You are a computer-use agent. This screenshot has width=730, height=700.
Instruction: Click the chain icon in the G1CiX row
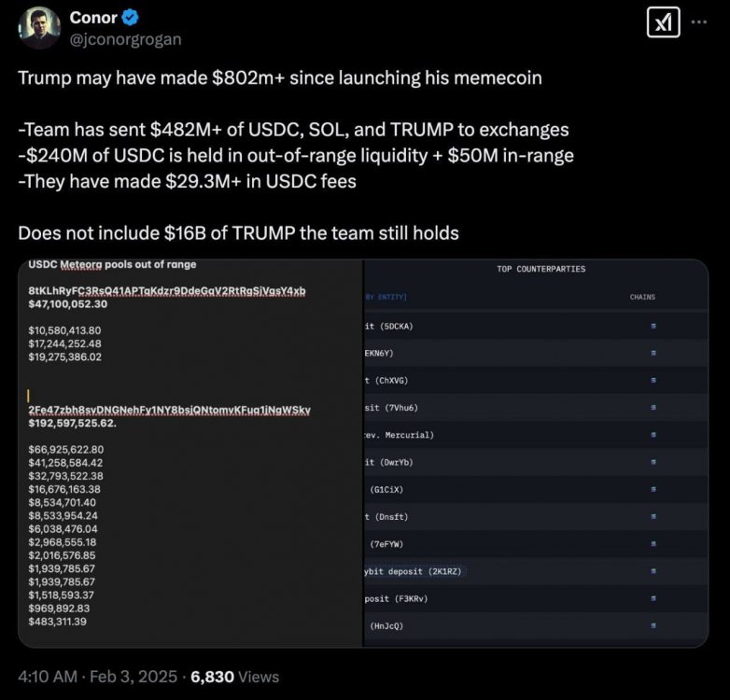653,489
